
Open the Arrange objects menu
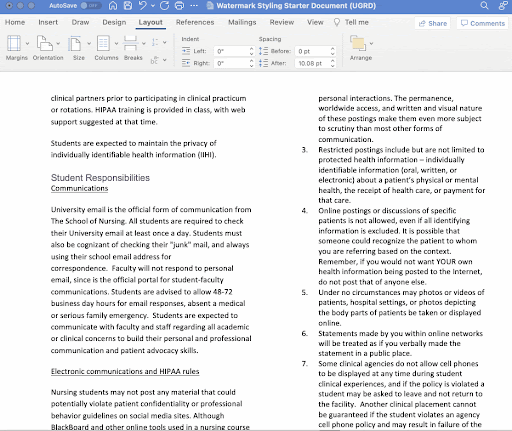click(361, 48)
